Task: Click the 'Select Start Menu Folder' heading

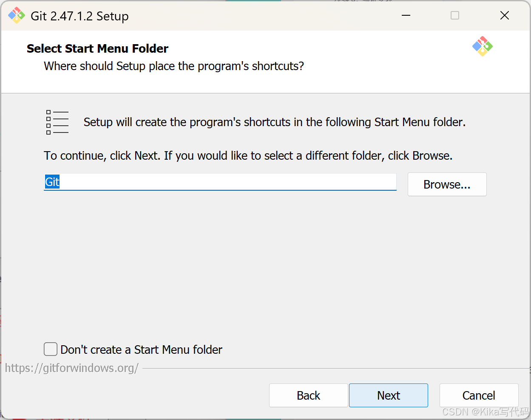Action: coord(97,48)
